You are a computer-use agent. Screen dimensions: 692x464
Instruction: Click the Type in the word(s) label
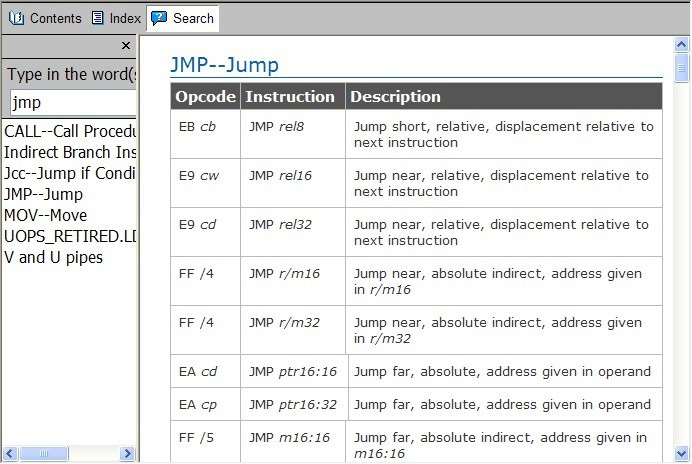click(71, 75)
